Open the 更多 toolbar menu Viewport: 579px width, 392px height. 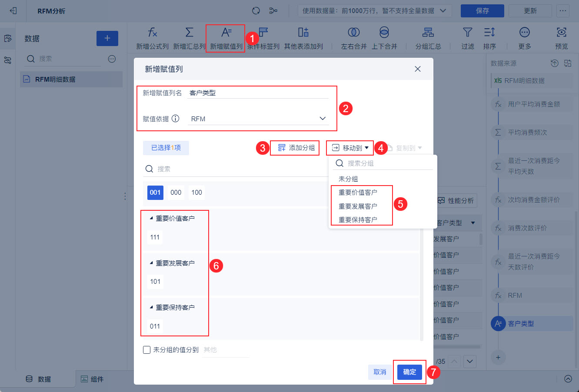[x=525, y=38]
